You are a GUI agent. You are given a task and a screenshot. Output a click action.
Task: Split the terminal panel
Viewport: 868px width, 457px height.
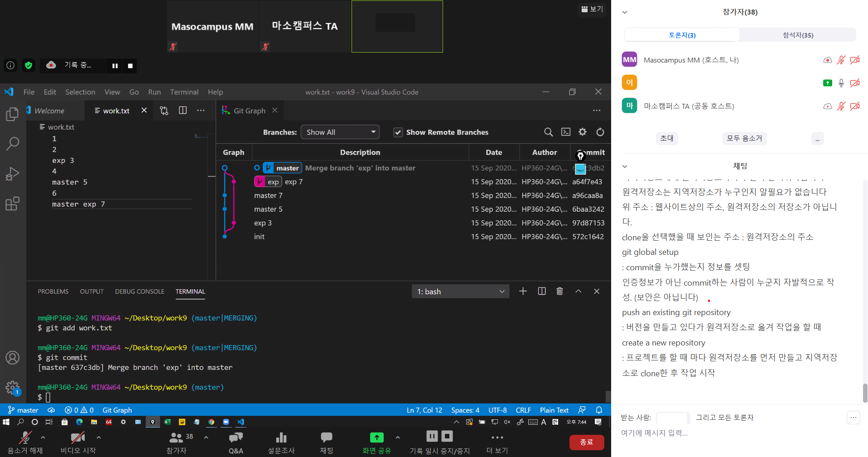coord(541,291)
